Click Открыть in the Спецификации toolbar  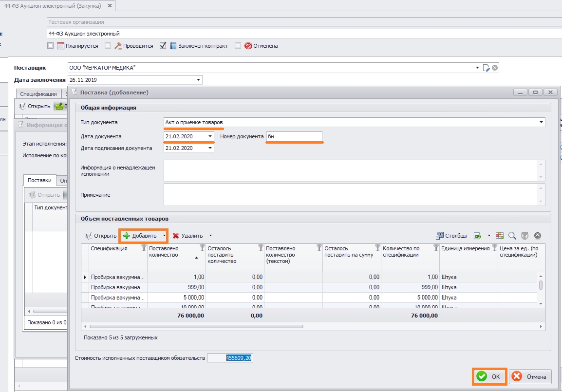[x=35, y=106]
